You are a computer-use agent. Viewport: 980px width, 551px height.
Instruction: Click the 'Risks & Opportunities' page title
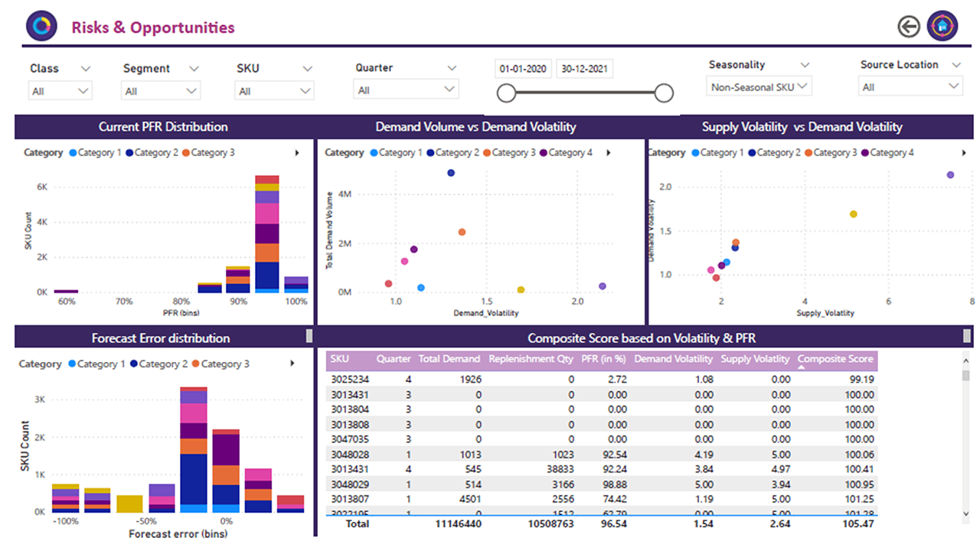153,28
